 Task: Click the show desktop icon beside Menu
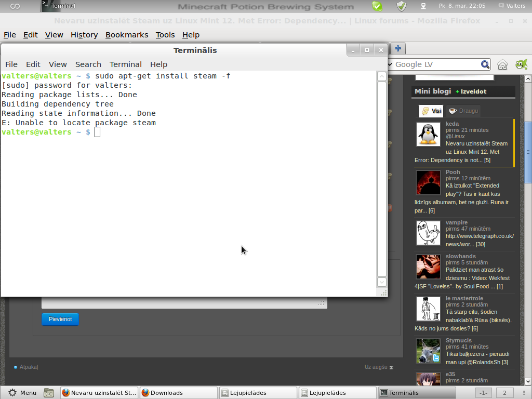pos(49,393)
